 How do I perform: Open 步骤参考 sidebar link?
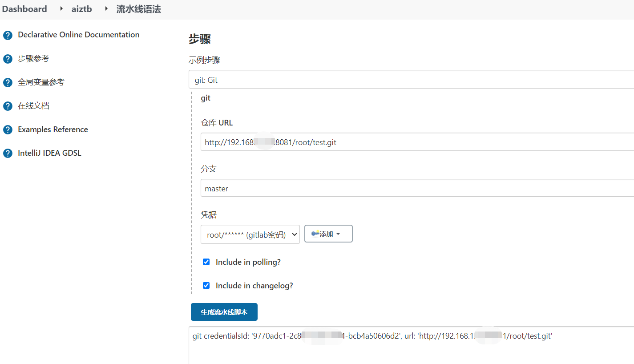[33, 58]
